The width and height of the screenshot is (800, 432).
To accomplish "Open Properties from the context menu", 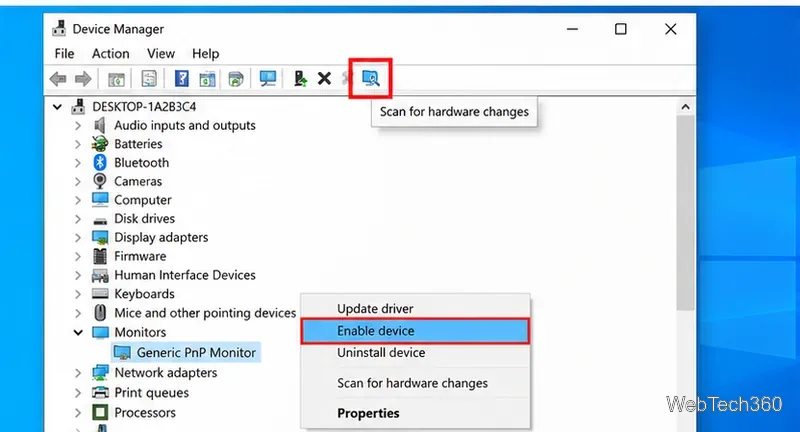I will click(x=415, y=413).
